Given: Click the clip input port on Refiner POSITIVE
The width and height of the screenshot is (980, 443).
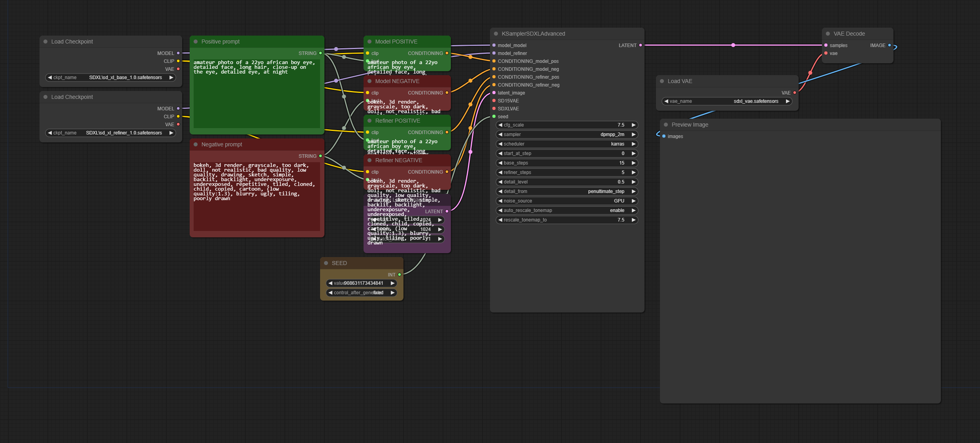Looking at the screenshot, I should [x=367, y=132].
